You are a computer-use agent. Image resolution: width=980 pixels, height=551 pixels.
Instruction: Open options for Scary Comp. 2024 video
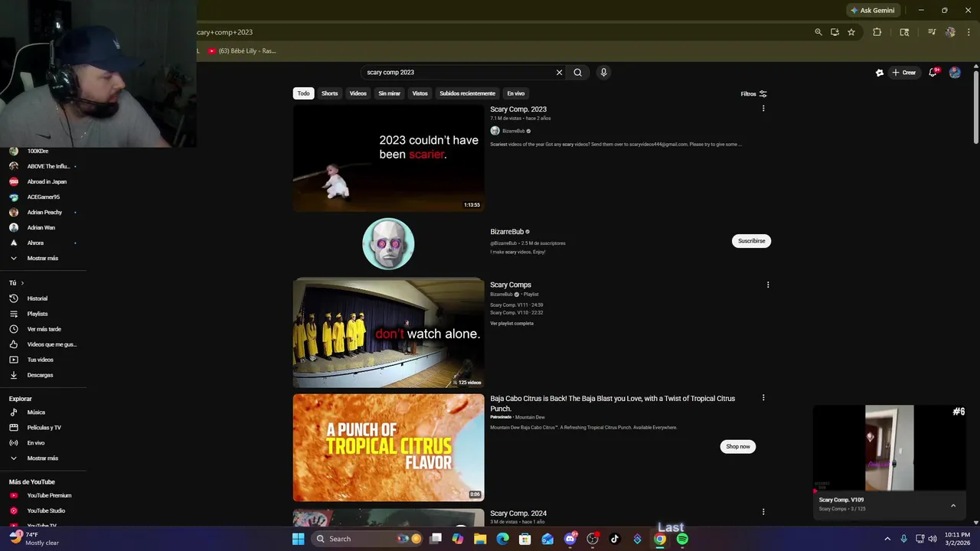pyautogui.click(x=763, y=512)
